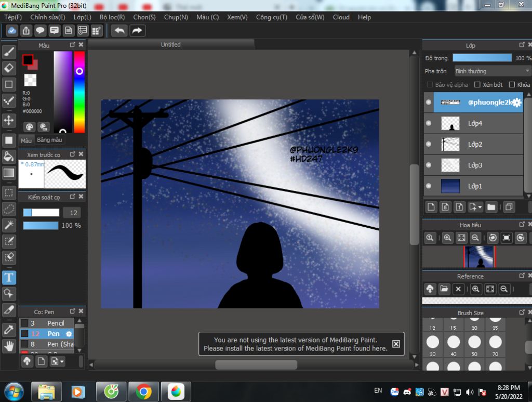Image resolution: width=532 pixels, height=402 pixels.
Task: Add a new layer
Action: (431, 207)
